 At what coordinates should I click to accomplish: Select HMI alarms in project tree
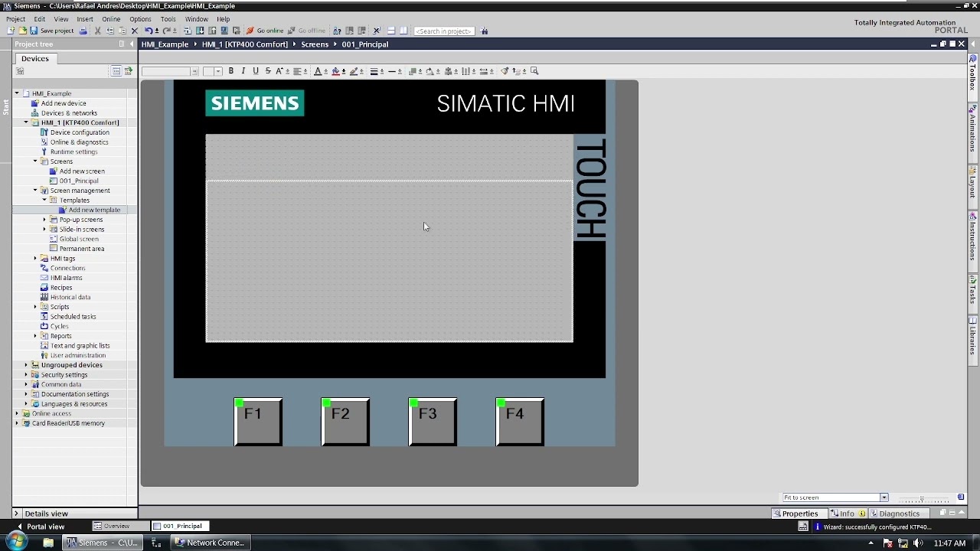[66, 278]
